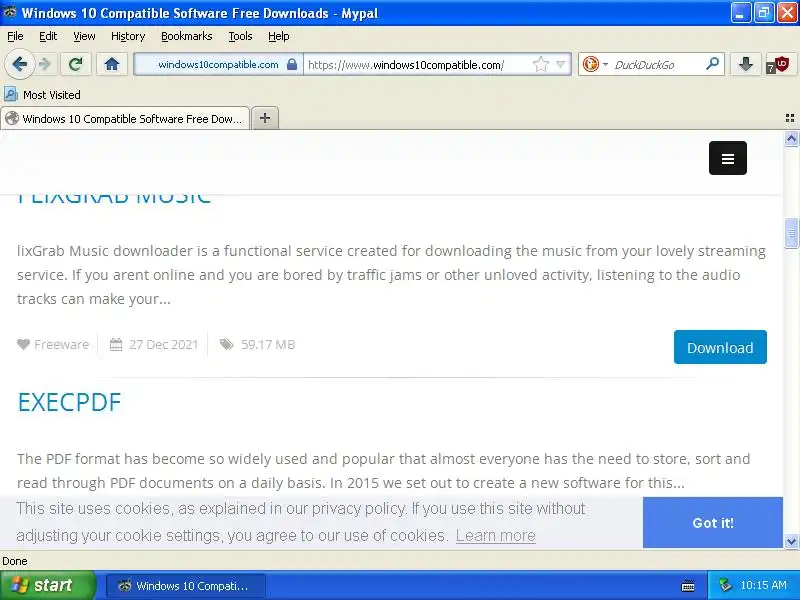Click the scrollbar down arrow
800x600 pixels.
[791, 541]
